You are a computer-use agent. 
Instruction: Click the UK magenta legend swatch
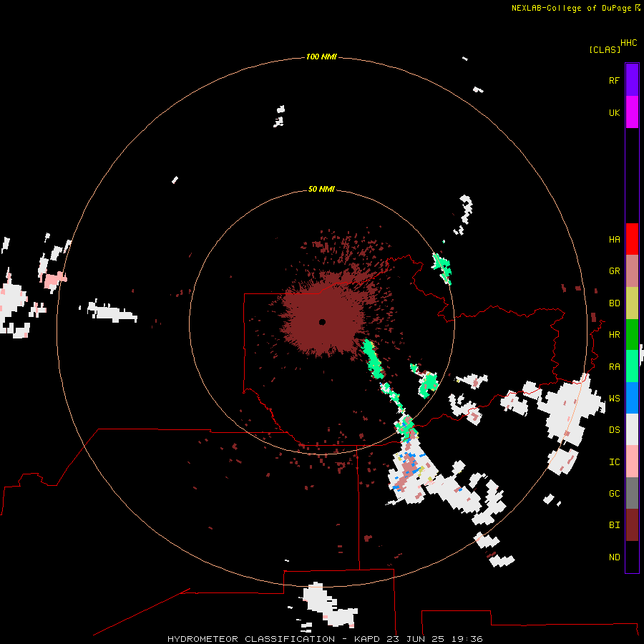coord(632,112)
